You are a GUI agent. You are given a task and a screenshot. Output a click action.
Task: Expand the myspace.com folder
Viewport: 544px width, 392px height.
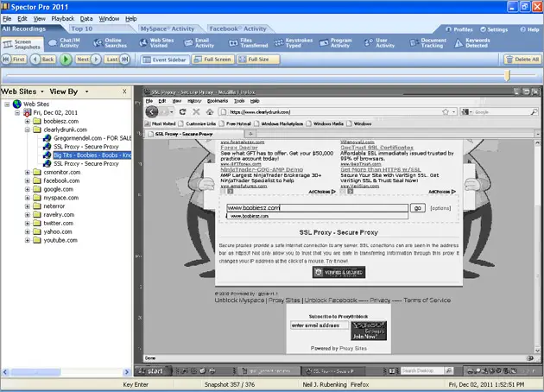click(x=27, y=198)
